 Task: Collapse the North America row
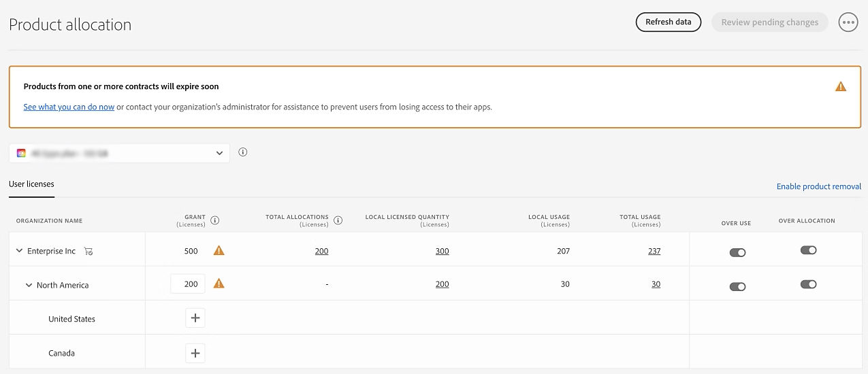pyautogui.click(x=29, y=285)
